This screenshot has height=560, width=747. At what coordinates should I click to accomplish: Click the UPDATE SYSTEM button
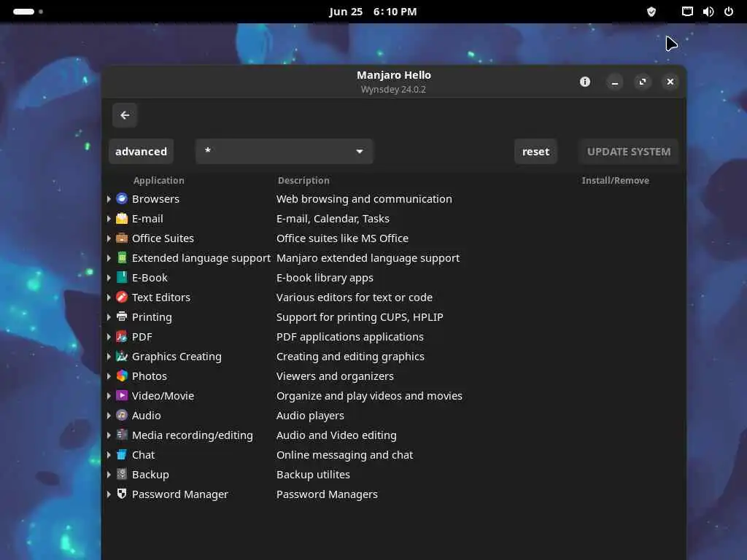(x=628, y=152)
